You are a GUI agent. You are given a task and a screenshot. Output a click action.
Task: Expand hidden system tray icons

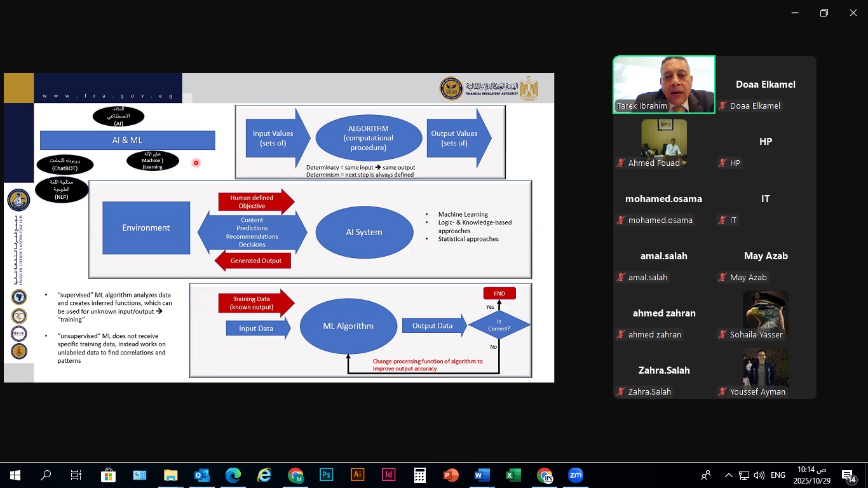point(729,475)
